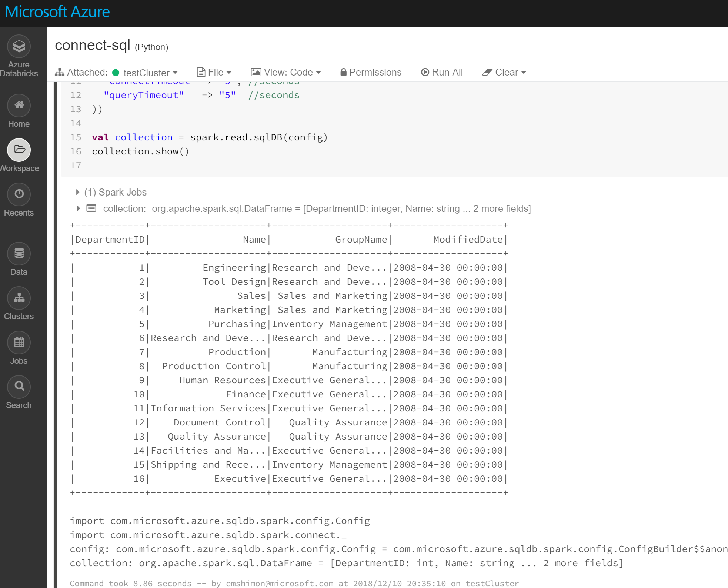Expand the (1) Spark Jobs section
Screen dimensions: 728x588
[x=78, y=192]
